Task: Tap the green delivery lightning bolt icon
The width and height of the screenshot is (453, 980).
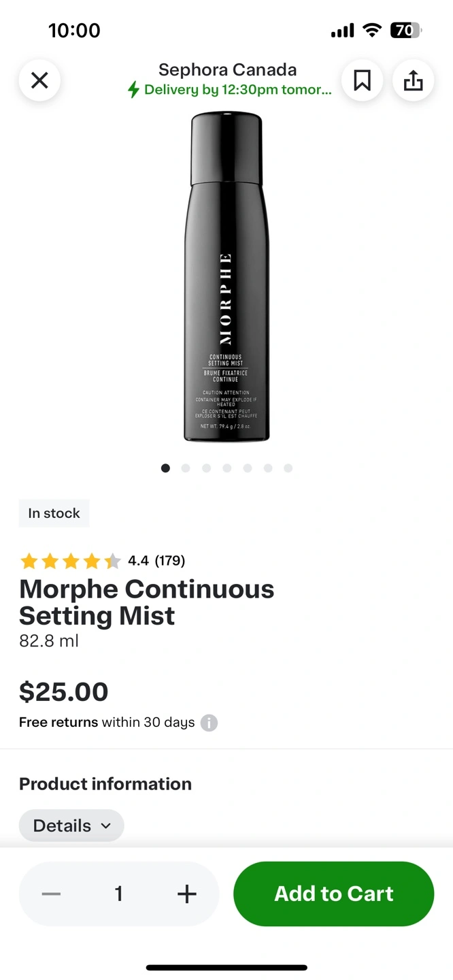Action: (x=134, y=90)
